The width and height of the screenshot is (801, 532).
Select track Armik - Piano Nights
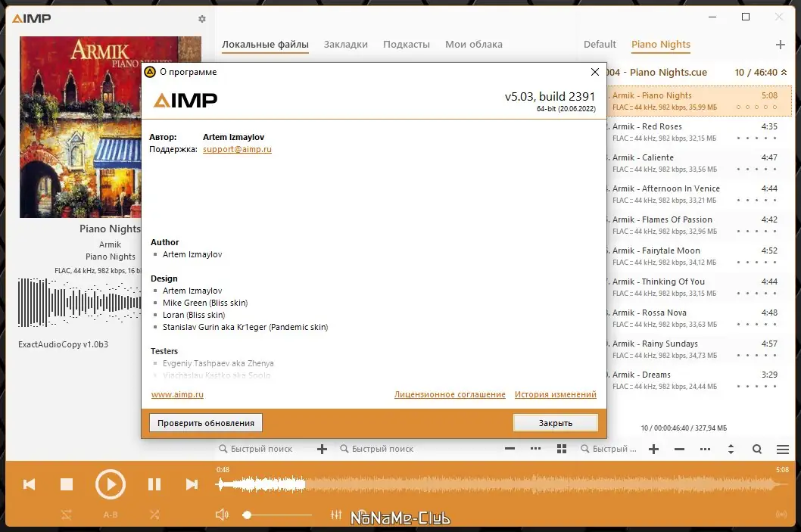699,101
